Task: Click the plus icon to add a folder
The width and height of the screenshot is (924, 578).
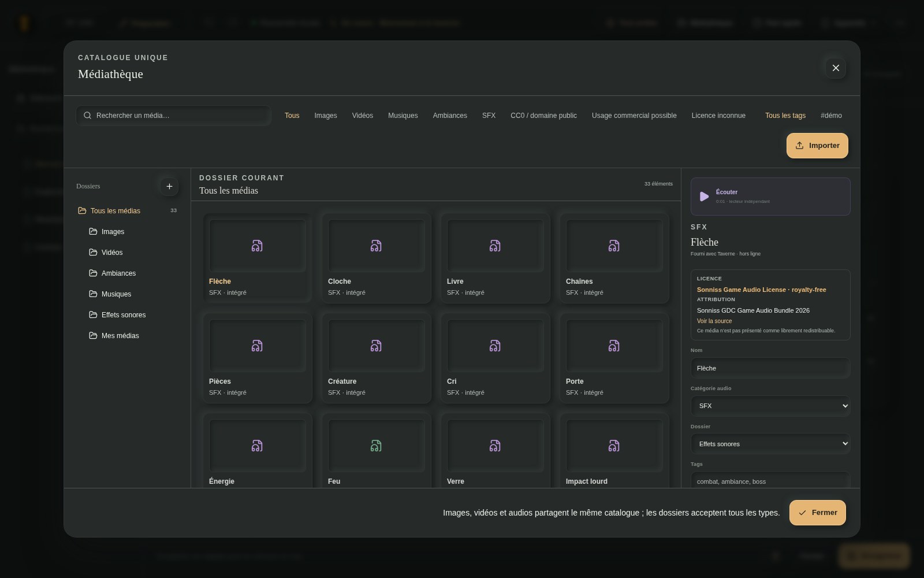Action: pyautogui.click(x=169, y=186)
